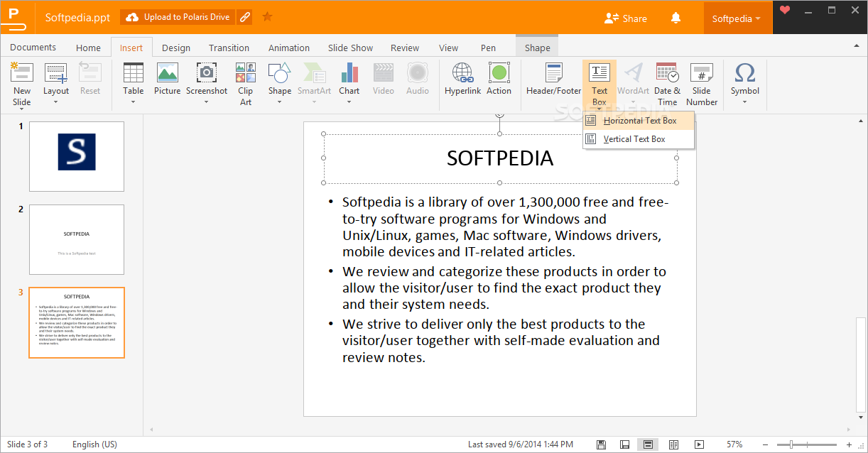
Task: Insert a Picture
Action: (x=168, y=78)
